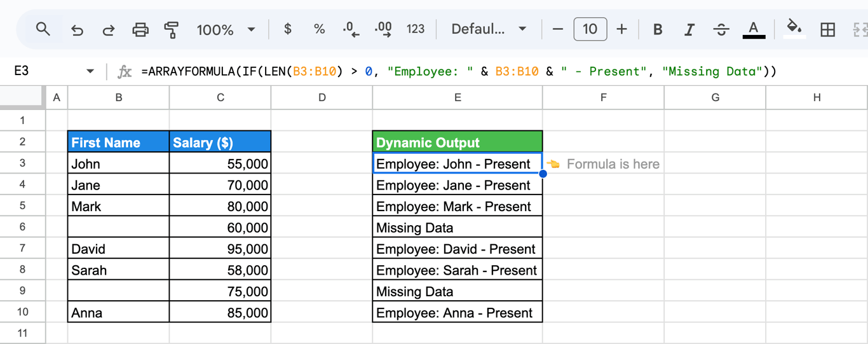Open the text color picker
Image resolution: width=868 pixels, height=344 pixels.
[x=754, y=29]
